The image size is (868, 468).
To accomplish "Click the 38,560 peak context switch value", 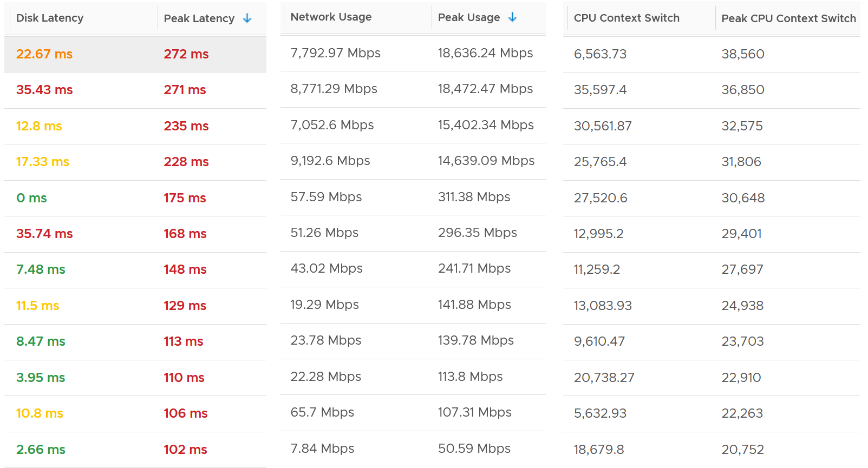I will tap(743, 54).
